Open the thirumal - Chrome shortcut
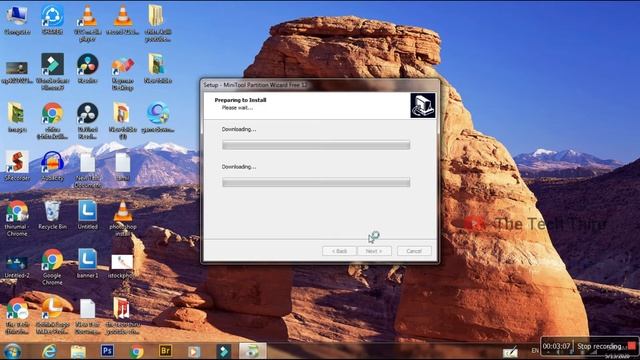This screenshot has width=640, height=360. [x=17, y=218]
